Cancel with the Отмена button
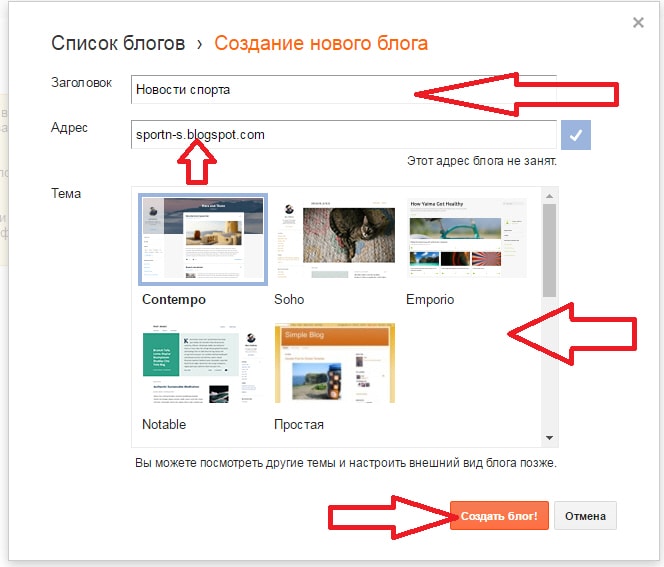The height and width of the screenshot is (567, 664). coord(585,516)
